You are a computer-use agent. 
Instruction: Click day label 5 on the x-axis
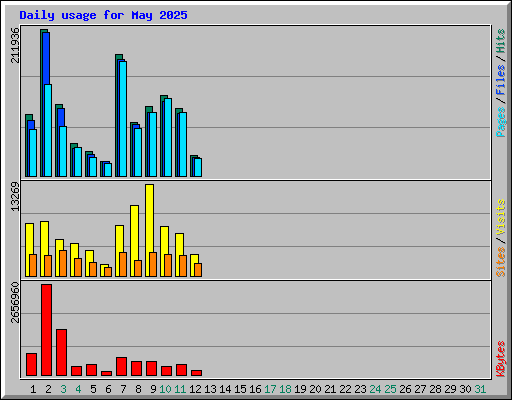click(93, 389)
